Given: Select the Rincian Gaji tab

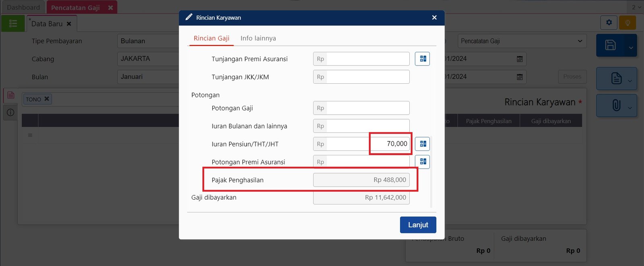Looking at the screenshot, I should (211, 38).
